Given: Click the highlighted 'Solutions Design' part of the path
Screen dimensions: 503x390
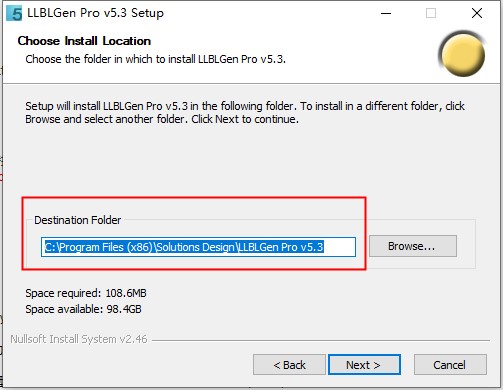Looking at the screenshot, I should click(196, 247).
